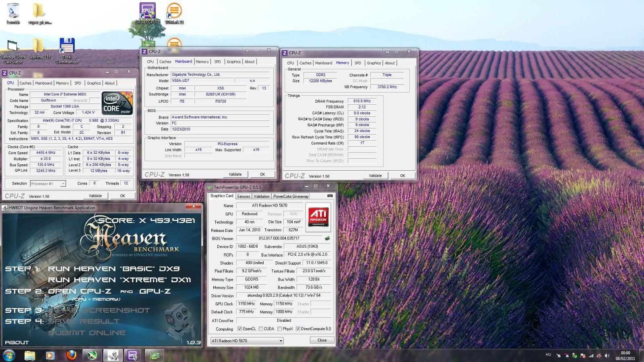Image resolution: width=644 pixels, height=362 pixels.
Task: Click the processor Name Intel Core i7 Extreme 980X
Action: click(65, 94)
